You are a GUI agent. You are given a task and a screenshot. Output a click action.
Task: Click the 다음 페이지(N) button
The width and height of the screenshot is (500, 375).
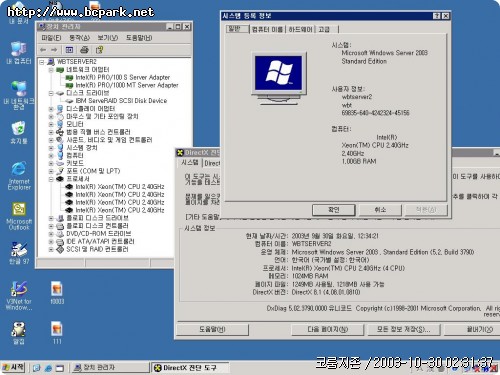[x=328, y=329]
